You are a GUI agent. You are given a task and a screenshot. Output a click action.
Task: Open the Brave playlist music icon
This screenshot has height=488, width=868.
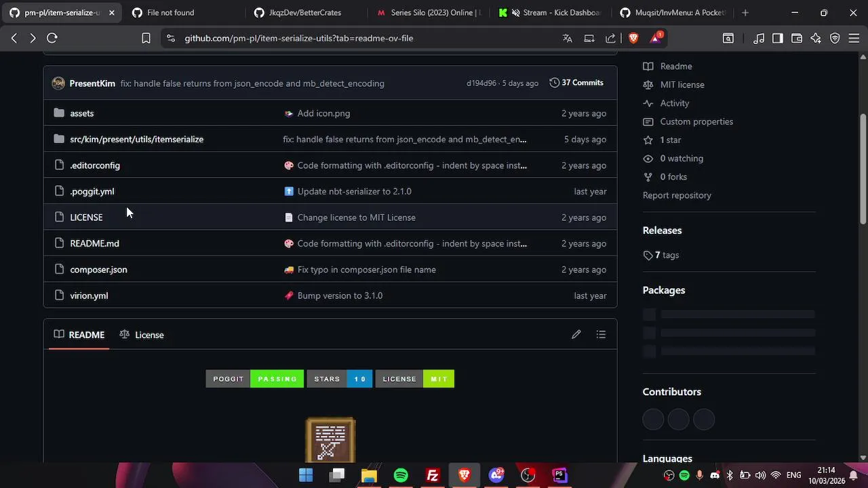click(759, 38)
